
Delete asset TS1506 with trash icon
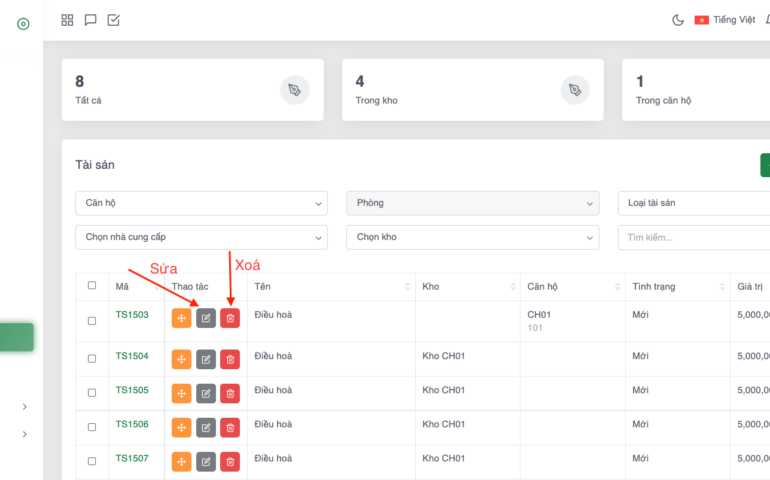pyautogui.click(x=230, y=427)
